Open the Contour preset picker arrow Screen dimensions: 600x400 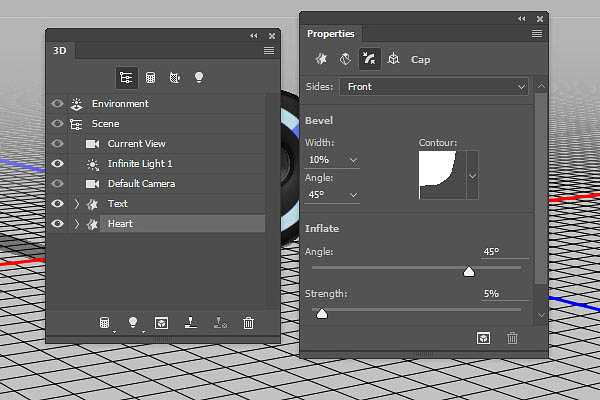(472, 176)
